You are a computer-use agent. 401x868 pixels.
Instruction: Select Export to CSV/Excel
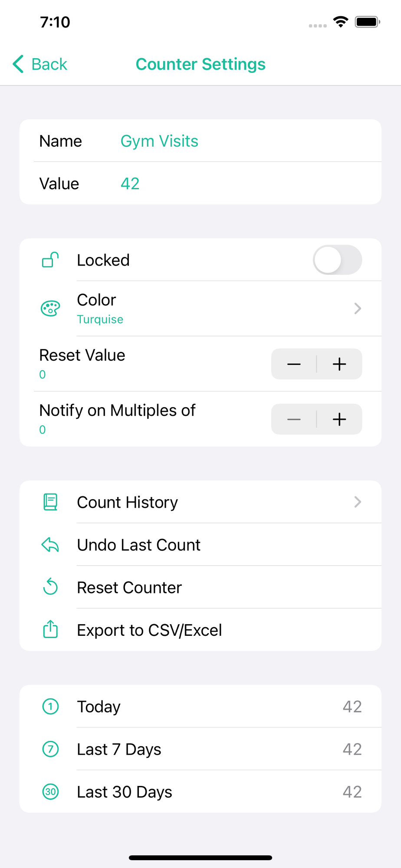(x=149, y=630)
